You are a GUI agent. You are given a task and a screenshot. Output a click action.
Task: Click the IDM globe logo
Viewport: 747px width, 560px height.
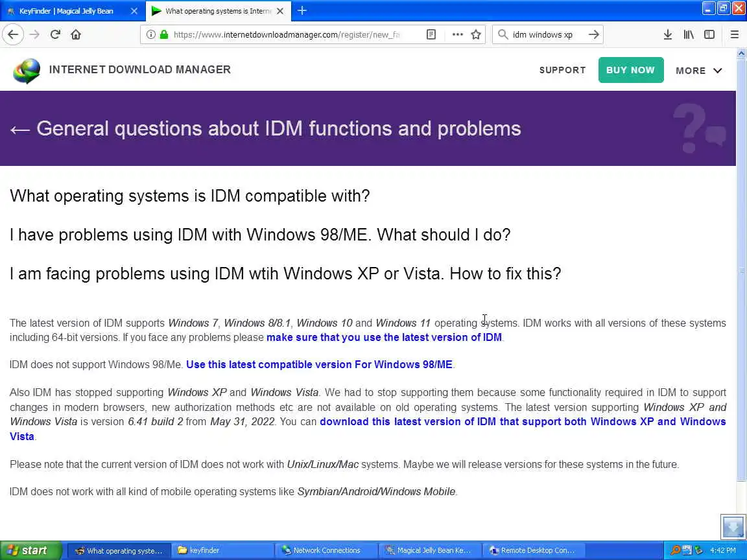(x=27, y=71)
